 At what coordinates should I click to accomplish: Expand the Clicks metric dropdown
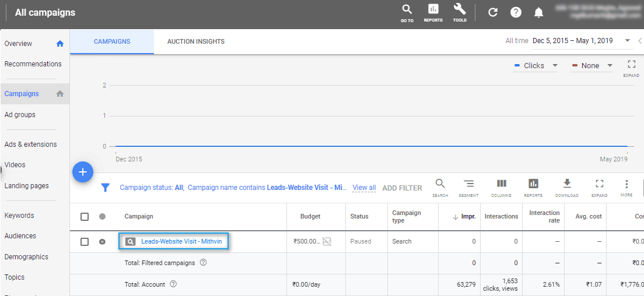tap(535, 66)
